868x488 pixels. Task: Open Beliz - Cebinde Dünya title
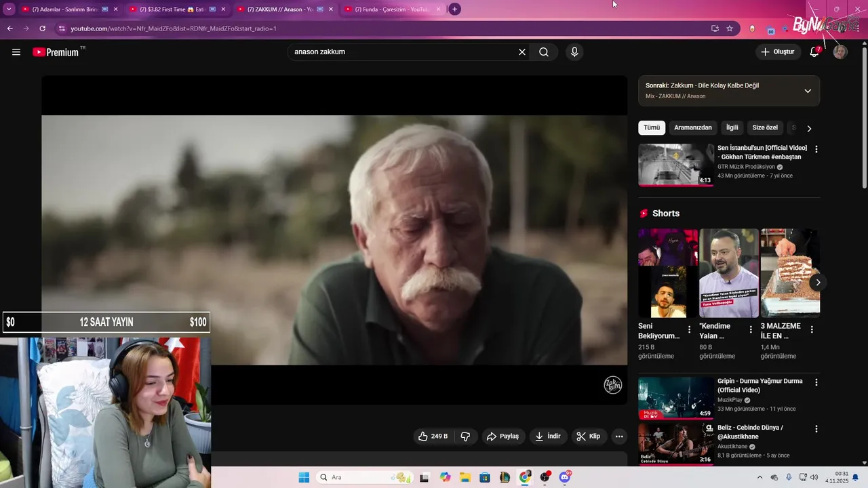click(751, 432)
